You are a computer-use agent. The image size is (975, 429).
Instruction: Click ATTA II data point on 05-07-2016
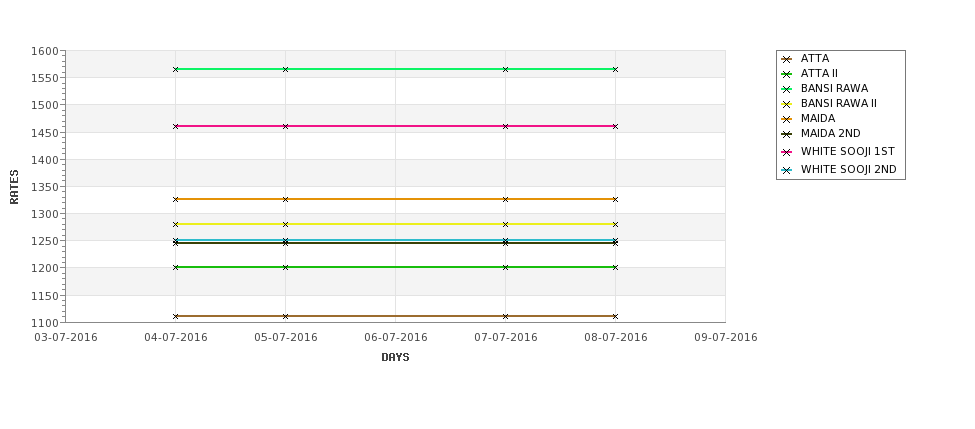coord(285,267)
